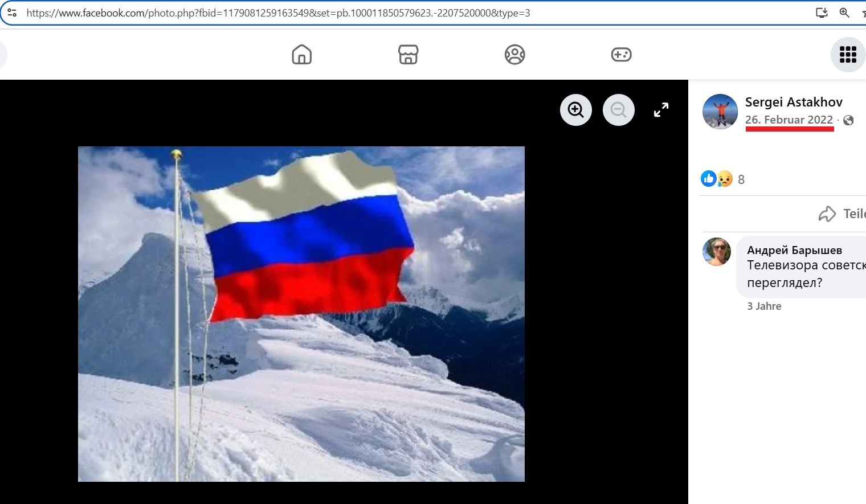866x504 pixels.
Task: Open the Groups icon in navigation
Action: point(514,55)
